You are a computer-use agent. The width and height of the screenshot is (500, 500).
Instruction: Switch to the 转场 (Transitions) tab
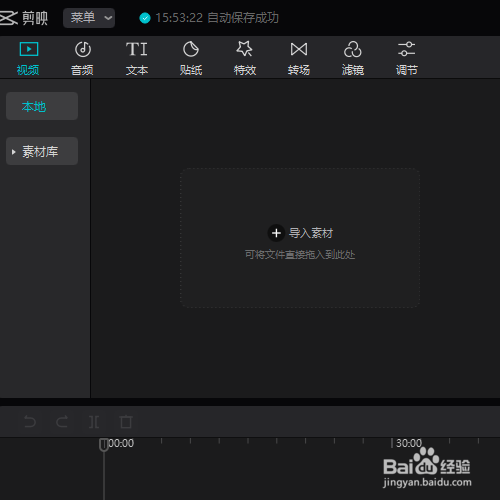click(299, 58)
